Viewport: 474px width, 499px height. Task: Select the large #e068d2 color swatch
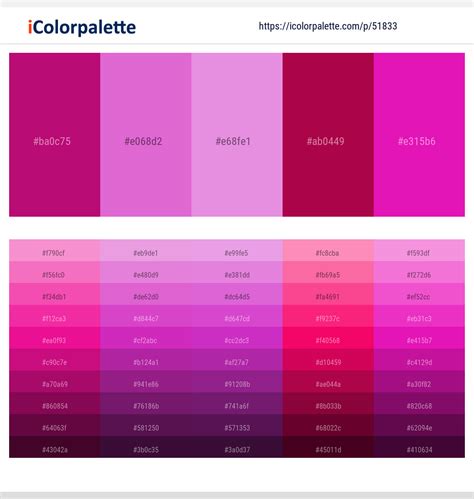pyautogui.click(x=146, y=135)
